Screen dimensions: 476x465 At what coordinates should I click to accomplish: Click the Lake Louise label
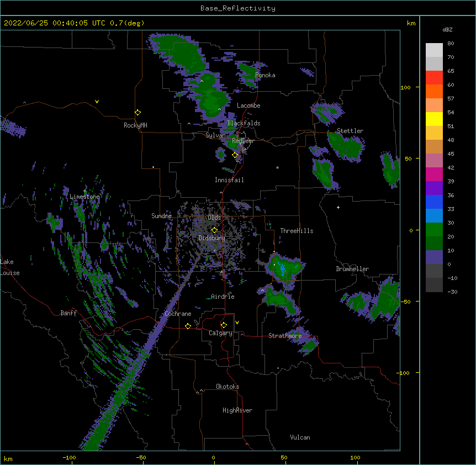pyautogui.click(x=10, y=267)
